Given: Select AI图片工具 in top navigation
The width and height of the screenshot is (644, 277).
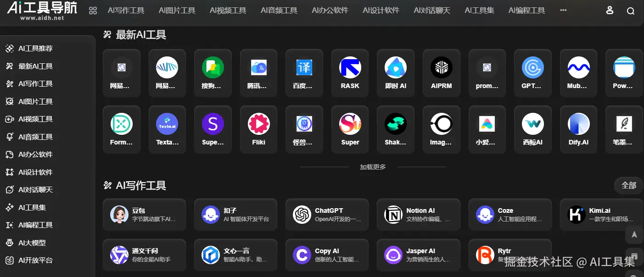Looking at the screenshot, I should tap(177, 11).
